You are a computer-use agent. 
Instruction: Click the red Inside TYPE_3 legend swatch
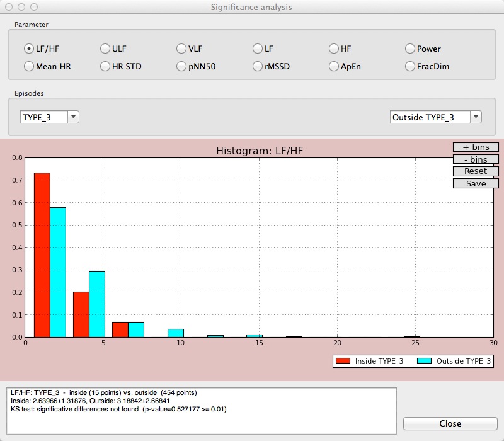click(x=343, y=361)
